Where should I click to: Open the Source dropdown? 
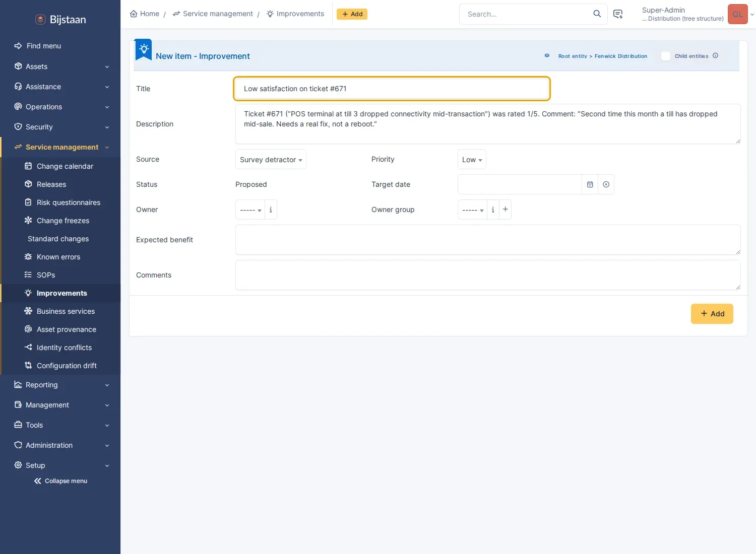(x=271, y=160)
